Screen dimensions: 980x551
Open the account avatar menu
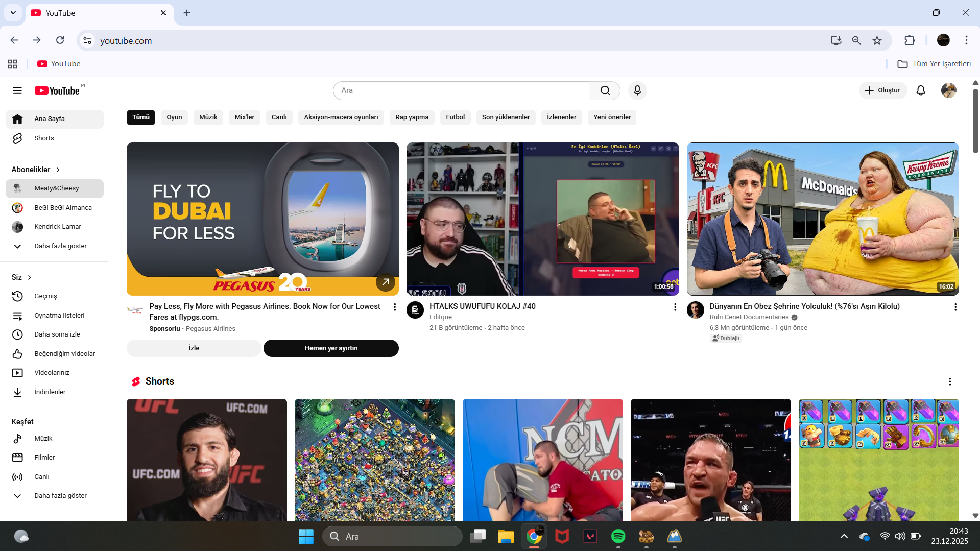[x=949, y=90]
